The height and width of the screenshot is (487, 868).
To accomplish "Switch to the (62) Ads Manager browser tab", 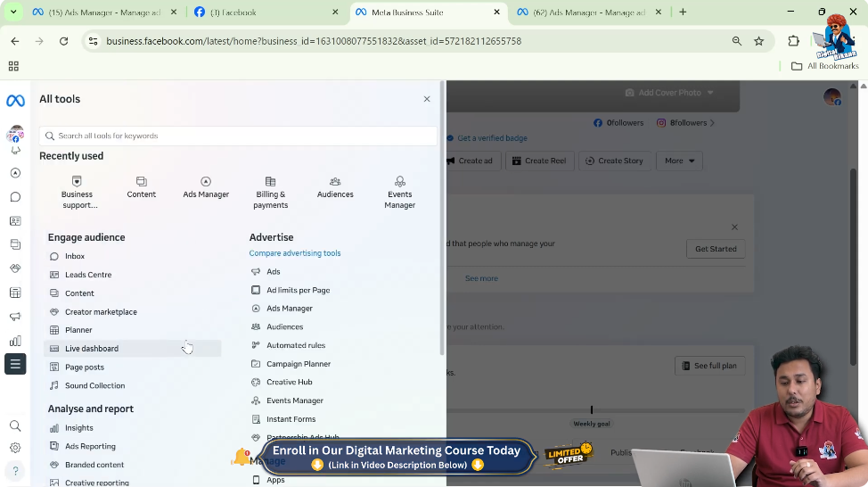I will [x=589, y=12].
